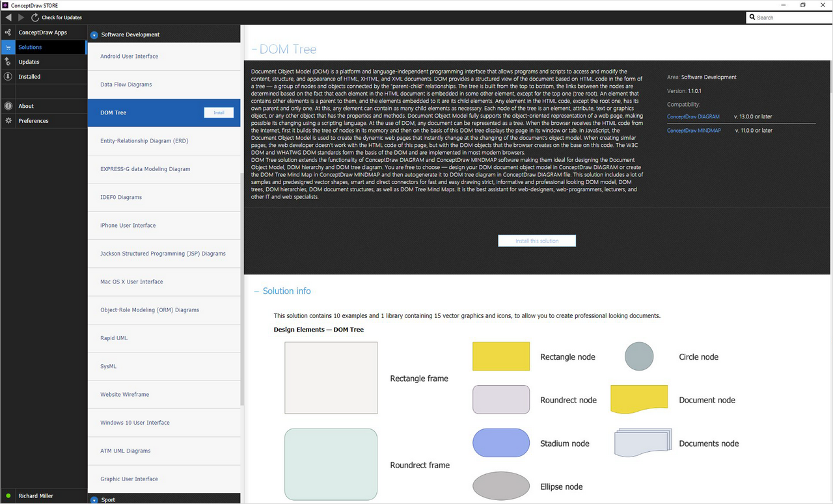Viewport: 833px width, 504px height.
Task: Click the ConceptDraw STORE title bar icon
Action: (5, 5)
